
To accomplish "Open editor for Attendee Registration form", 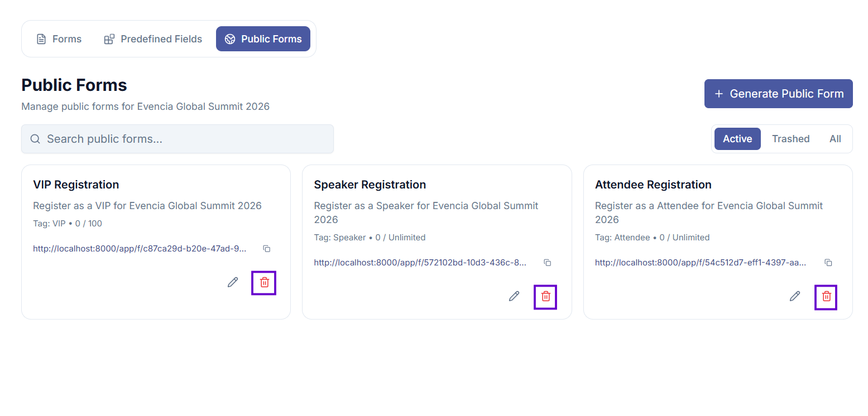I will pyautogui.click(x=795, y=296).
